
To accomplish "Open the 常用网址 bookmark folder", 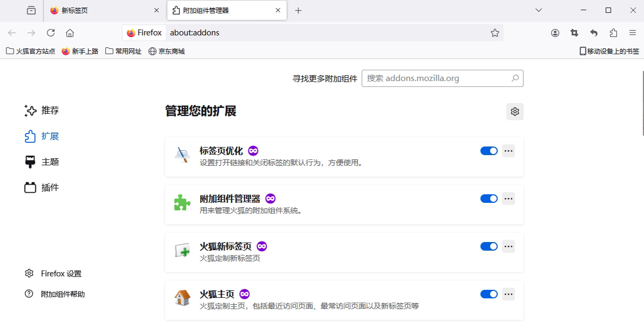I will click(123, 52).
